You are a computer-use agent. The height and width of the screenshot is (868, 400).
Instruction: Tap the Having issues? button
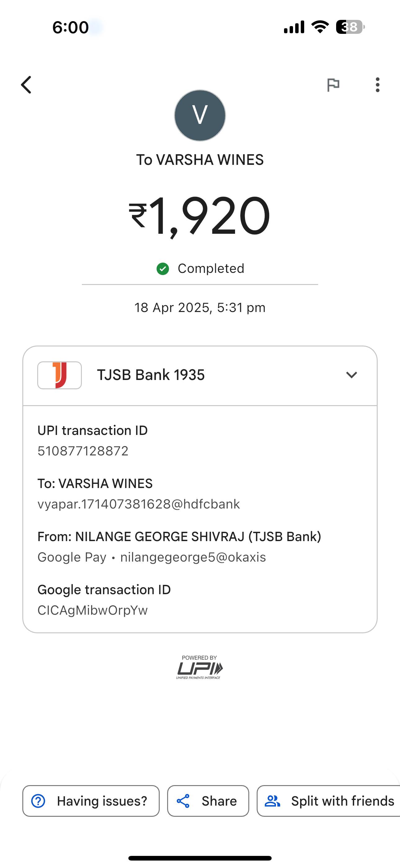tap(91, 801)
